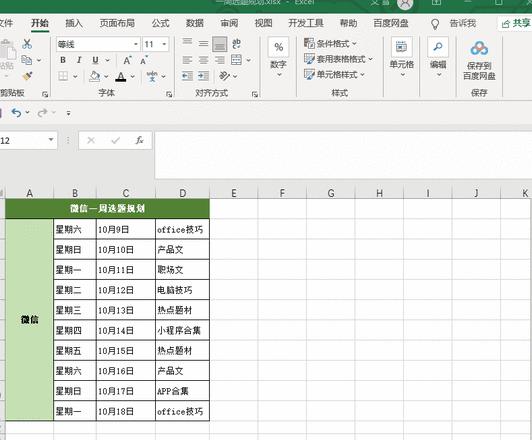
Task: Click the 单元格样式 button
Action: pos(335,74)
